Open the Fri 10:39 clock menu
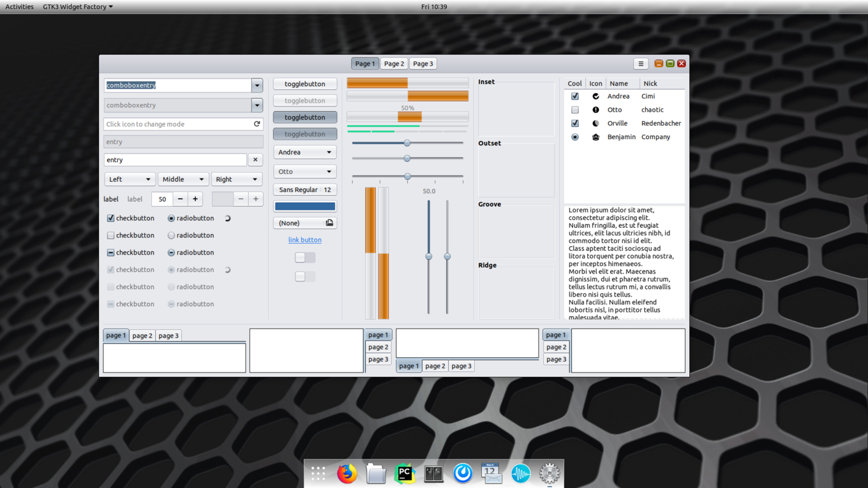 point(434,6)
